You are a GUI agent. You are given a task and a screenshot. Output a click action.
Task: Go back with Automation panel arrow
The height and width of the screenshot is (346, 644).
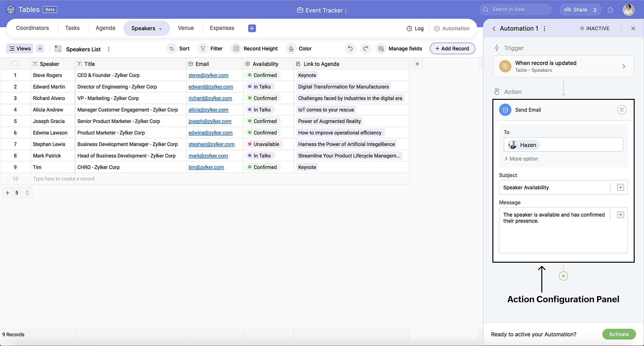pos(494,29)
